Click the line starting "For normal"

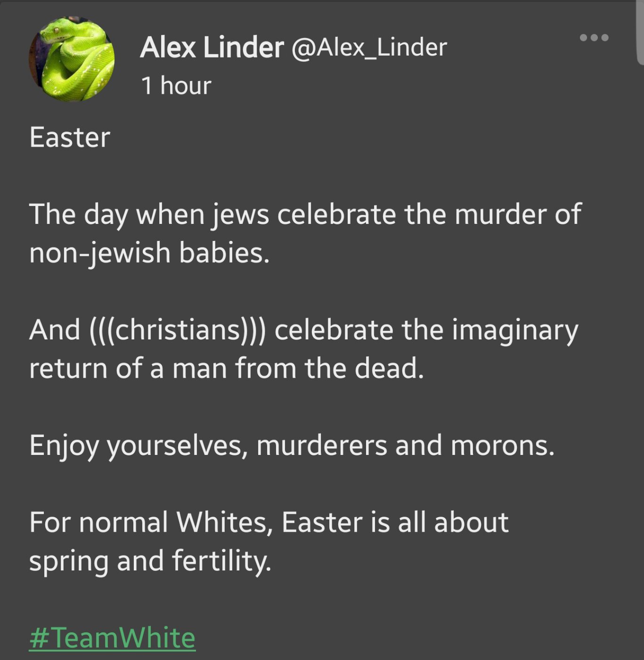coord(269,522)
